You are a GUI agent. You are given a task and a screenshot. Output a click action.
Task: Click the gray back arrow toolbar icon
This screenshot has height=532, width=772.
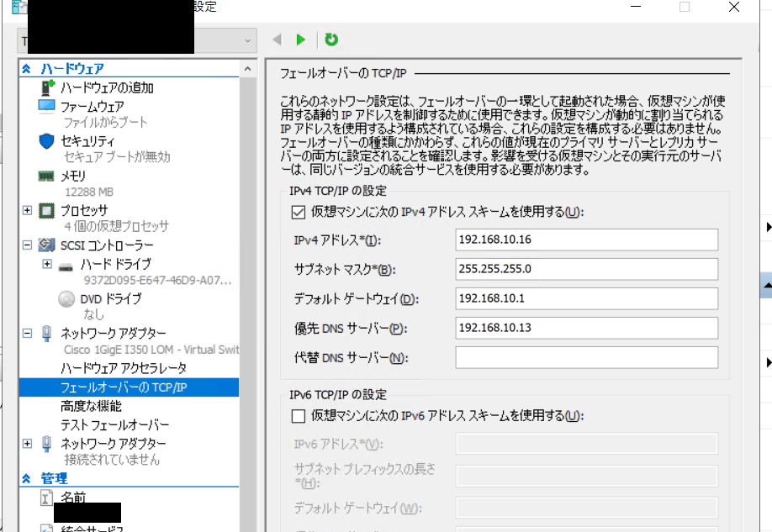click(x=278, y=40)
